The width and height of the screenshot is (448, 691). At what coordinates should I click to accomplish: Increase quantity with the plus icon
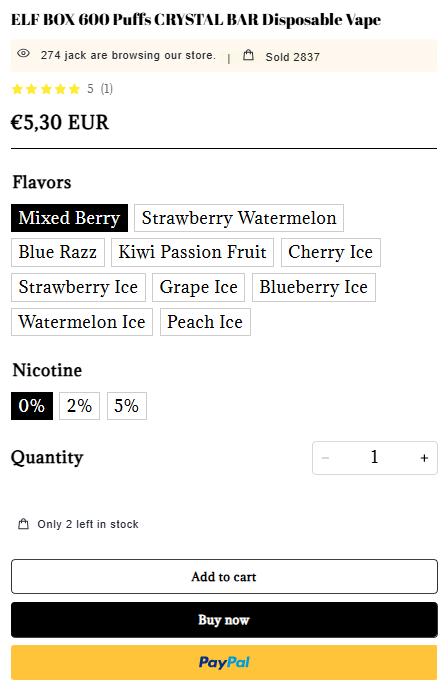(x=424, y=458)
